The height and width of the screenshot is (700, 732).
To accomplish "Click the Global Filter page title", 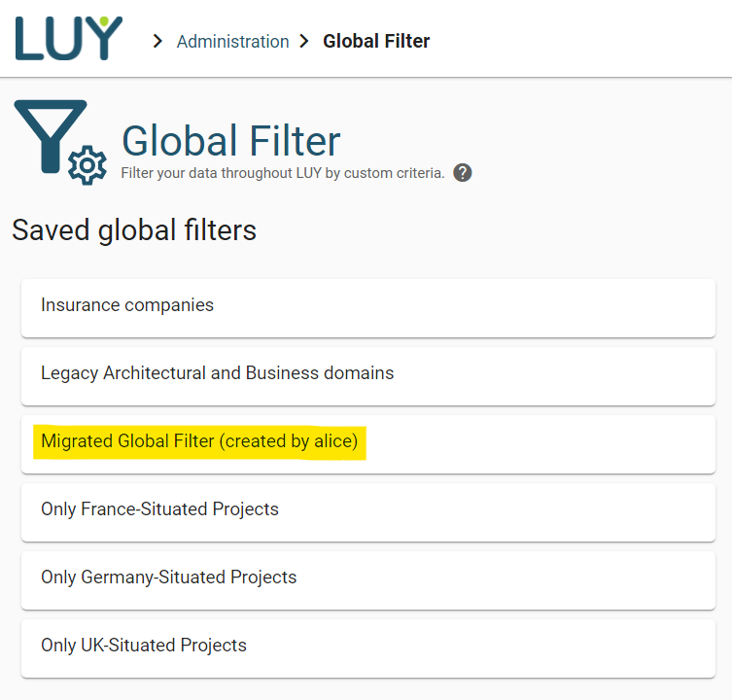I will (230, 141).
